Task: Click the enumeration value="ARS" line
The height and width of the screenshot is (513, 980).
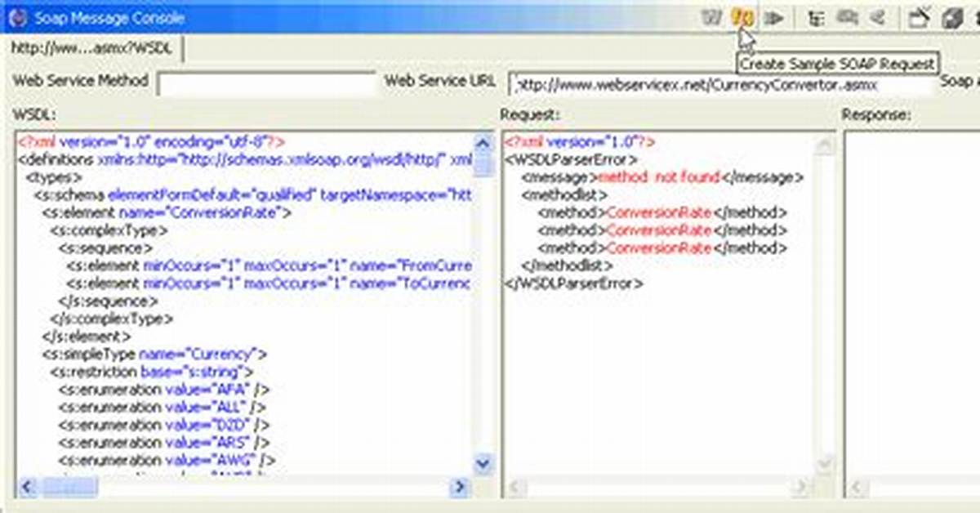Action: click(164, 442)
